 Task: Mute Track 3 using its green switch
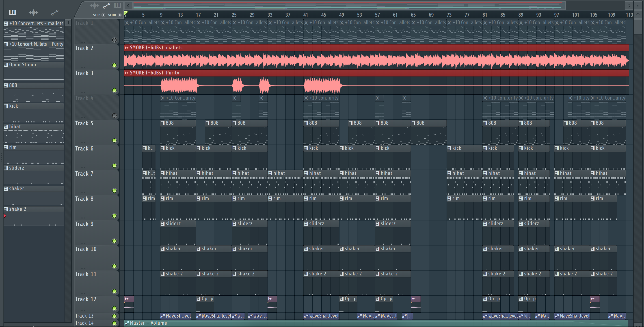coord(114,90)
